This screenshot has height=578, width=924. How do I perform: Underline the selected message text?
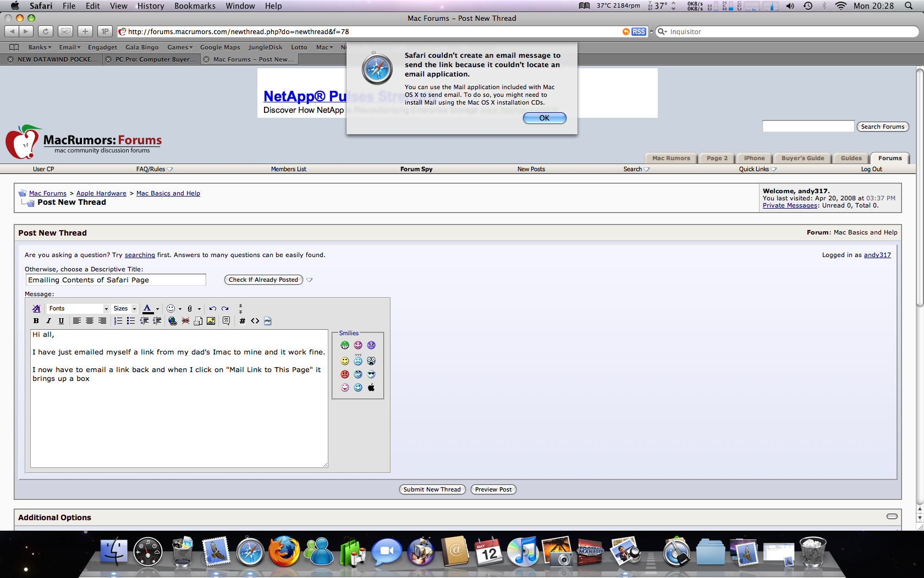coord(61,321)
